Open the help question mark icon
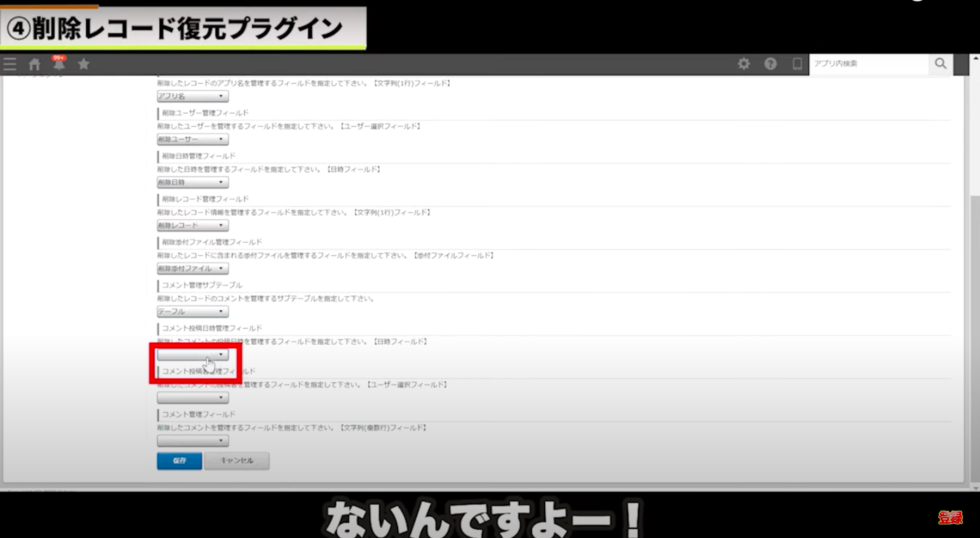Screen dimensions: 980x538 (x=770, y=63)
